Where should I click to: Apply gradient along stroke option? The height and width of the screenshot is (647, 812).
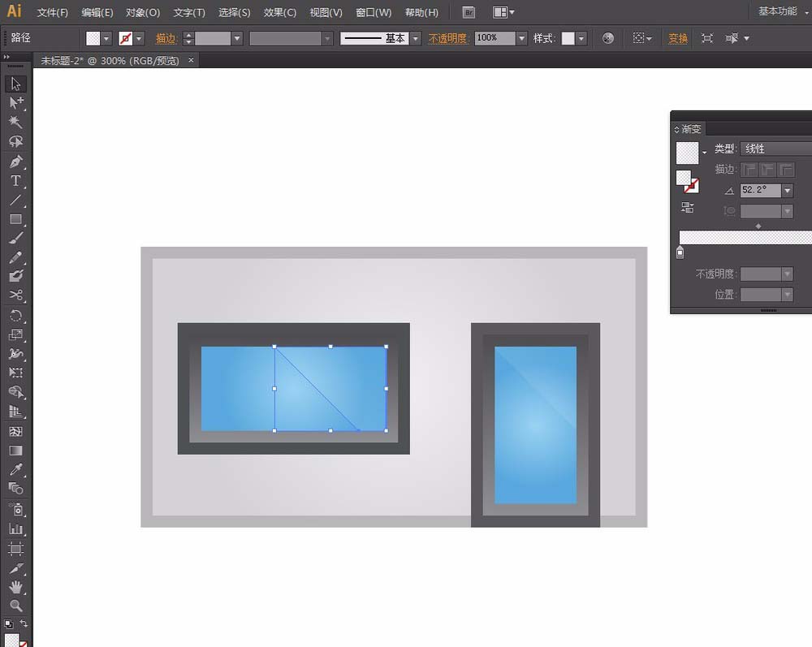767,169
